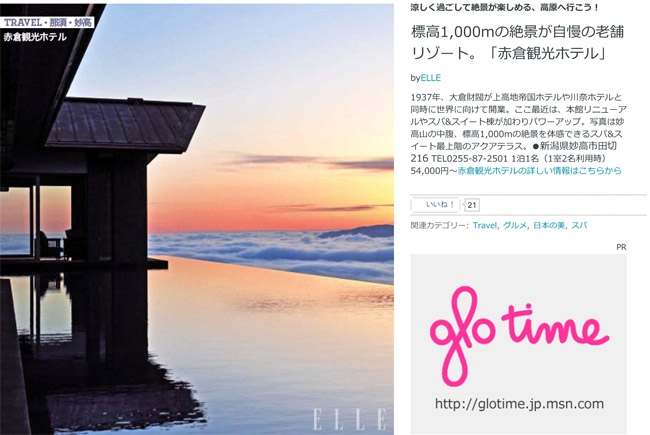
Task: Open the スパ category link
Action: (579, 225)
